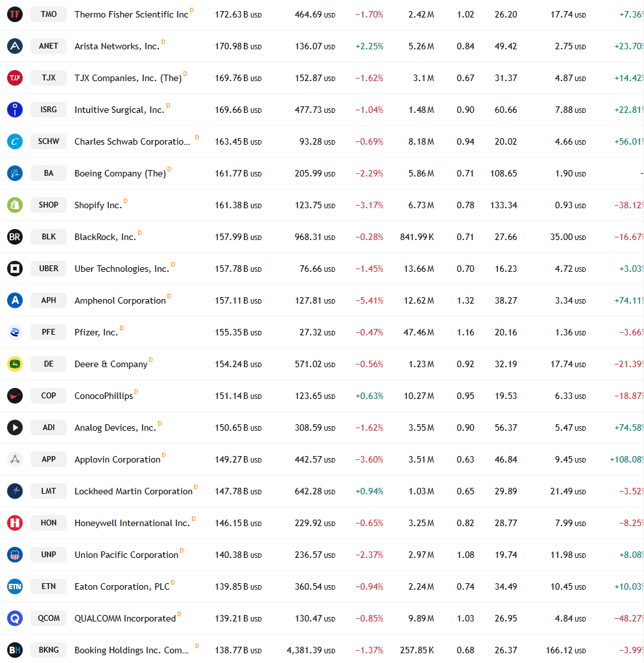The height and width of the screenshot is (663, 644).
Task: Click Intuitive Surgical, Inc. company name
Action: coord(119,110)
